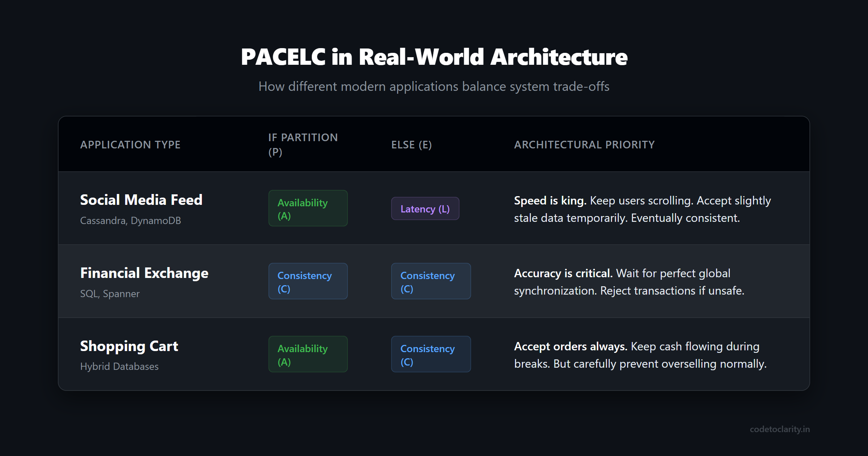
Task: Click the SQL, Spanner label
Action: 110,294
